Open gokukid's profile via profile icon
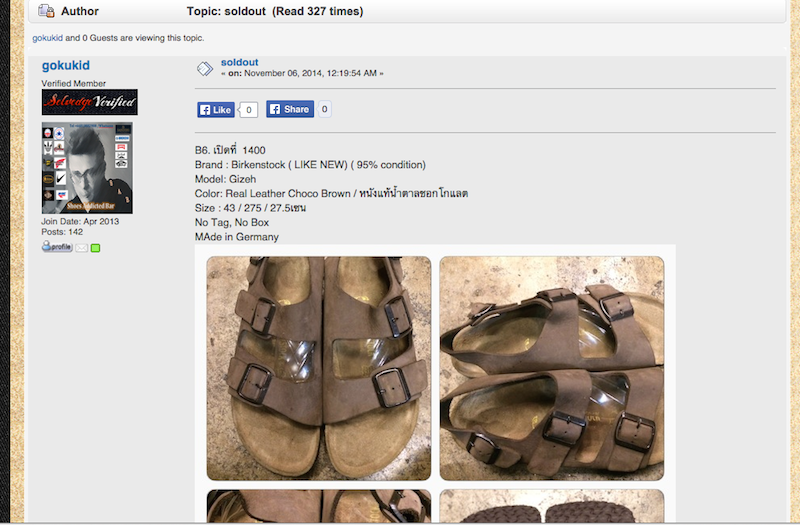 (x=57, y=247)
